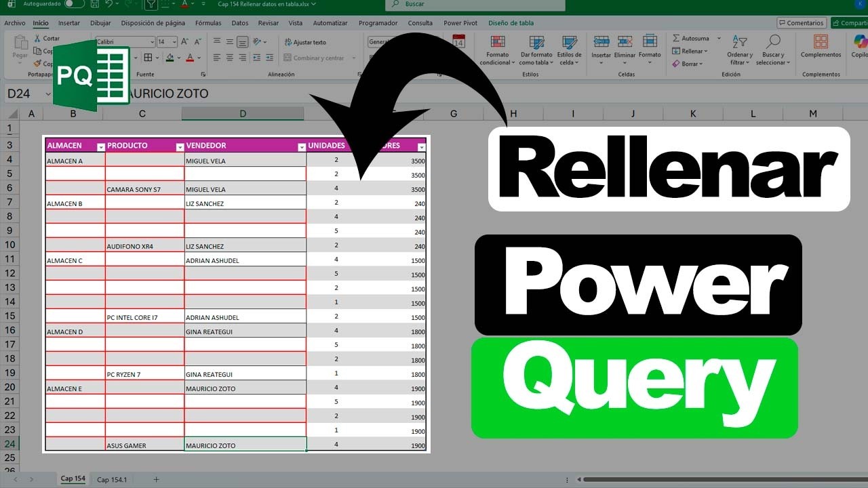Open the Calibri font name dropdown
The width and height of the screenshot is (868, 488).
[152, 42]
